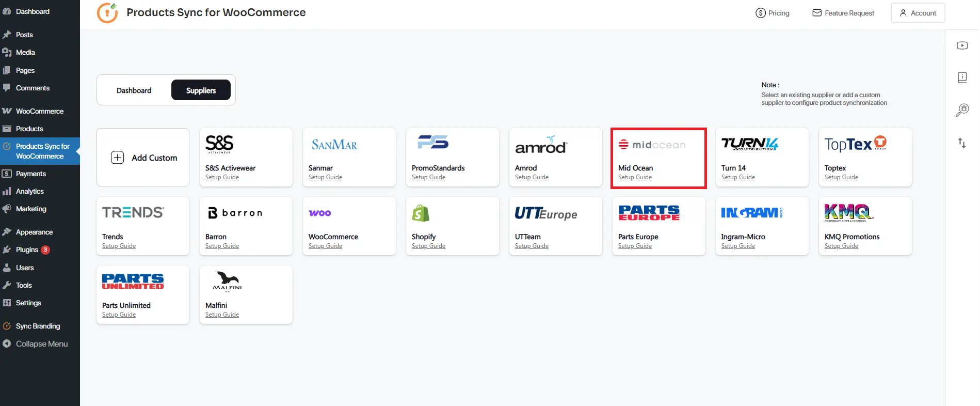The image size is (980, 406).
Task: Open Sanmar Setup Guide link
Action: [325, 177]
